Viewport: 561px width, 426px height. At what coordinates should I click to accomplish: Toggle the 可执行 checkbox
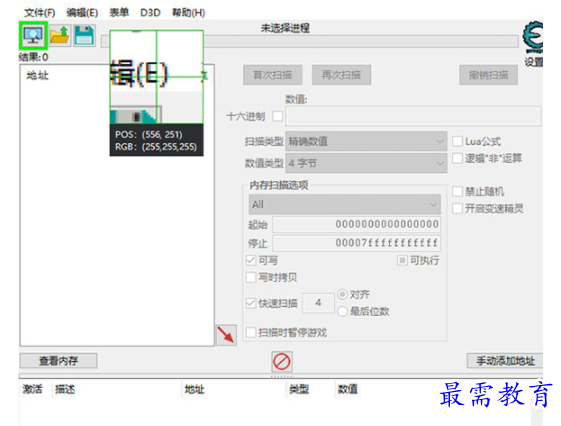[x=402, y=260]
